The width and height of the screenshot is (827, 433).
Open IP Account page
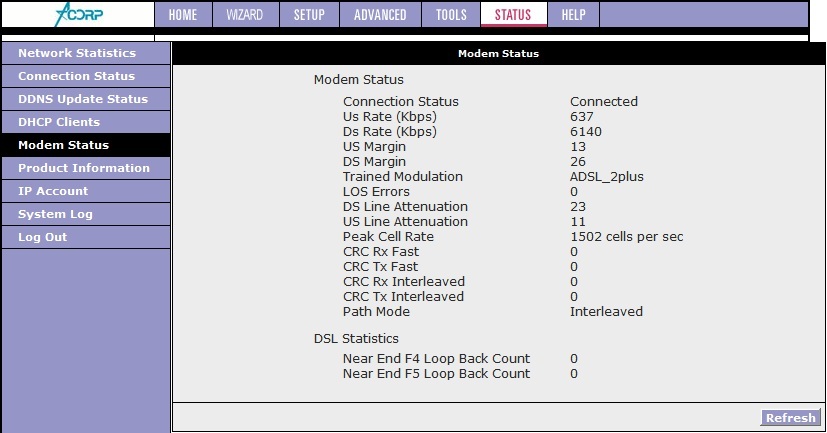tap(85, 191)
